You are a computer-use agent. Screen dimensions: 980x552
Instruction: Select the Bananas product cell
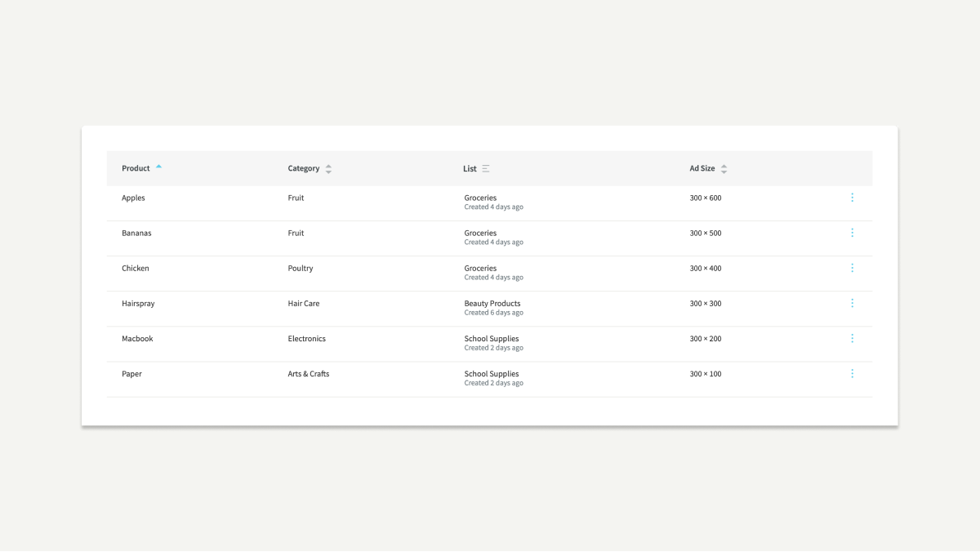pyautogui.click(x=136, y=233)
